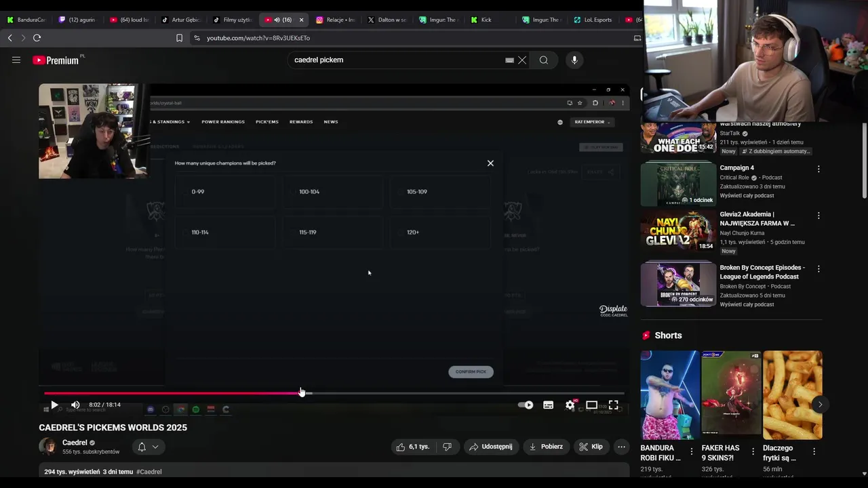The height and width of the screenshot is (488, 868).
Task: Toggle subtitles in the player
Action: tap(548, 405)
